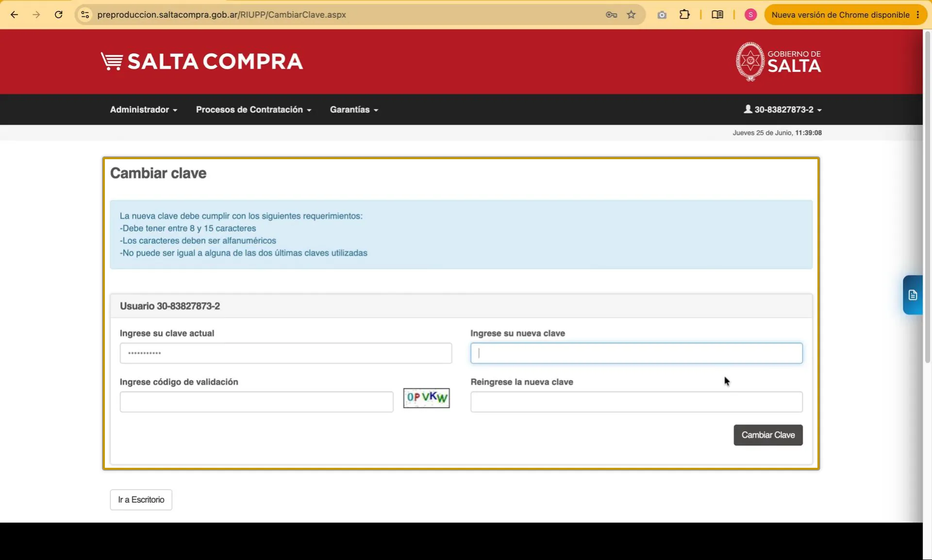Open the Administrador dropdown menu
Screen dimensions: 932x560
coord(144,110)
